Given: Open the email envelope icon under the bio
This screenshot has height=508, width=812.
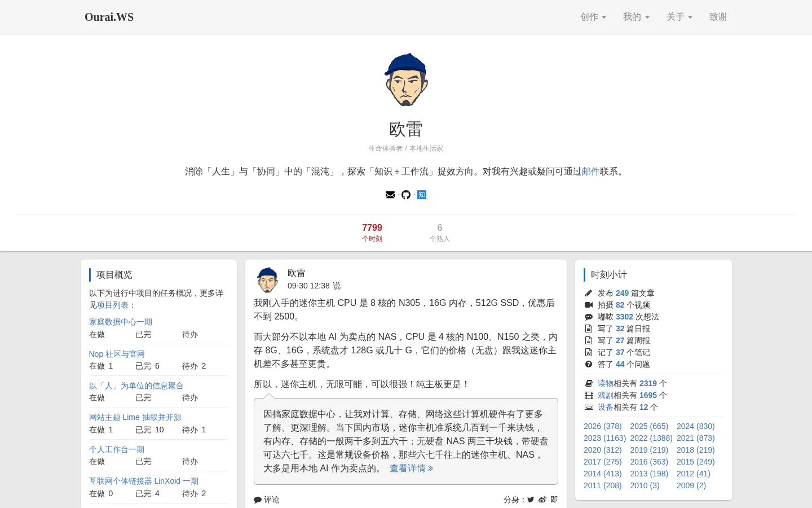Looking at the screenshot, I should pyautogui.click(x=390, y=195).
